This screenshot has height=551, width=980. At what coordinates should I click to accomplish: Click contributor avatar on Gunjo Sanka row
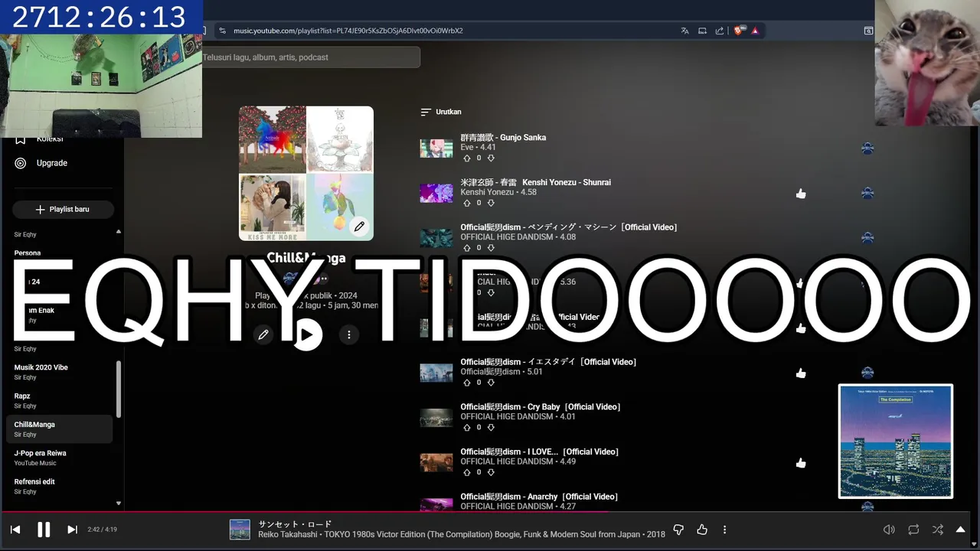click(867, 148)
